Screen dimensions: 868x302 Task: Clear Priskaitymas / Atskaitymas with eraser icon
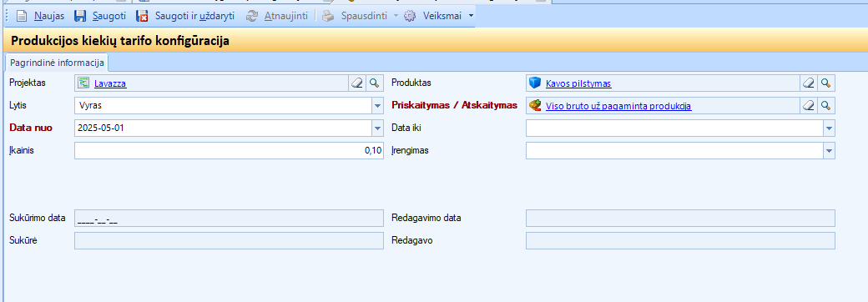[x=809, y=105]
